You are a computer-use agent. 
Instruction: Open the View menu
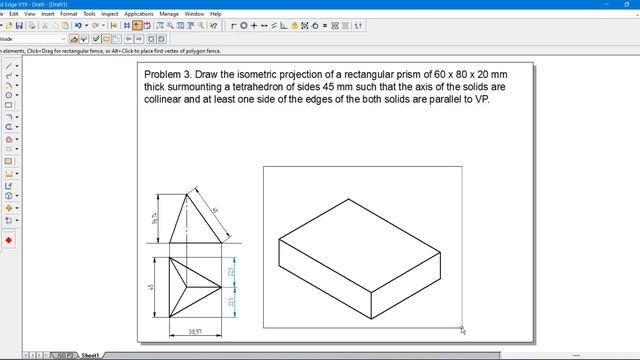29,14
